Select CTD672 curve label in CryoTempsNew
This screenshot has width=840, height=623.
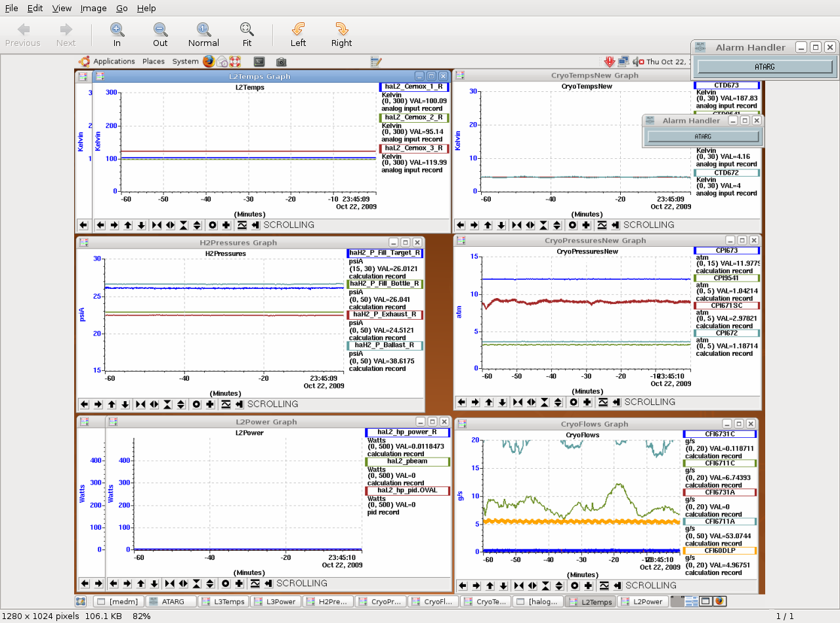pos(726,173)
